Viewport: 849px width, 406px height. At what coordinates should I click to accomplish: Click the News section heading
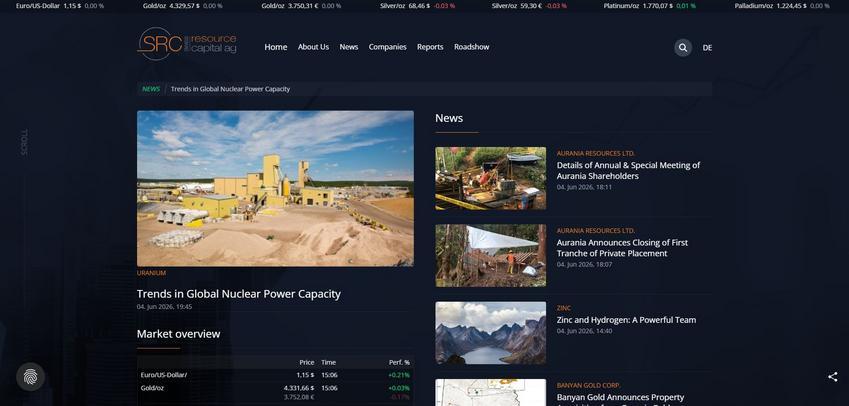(449, 118)
